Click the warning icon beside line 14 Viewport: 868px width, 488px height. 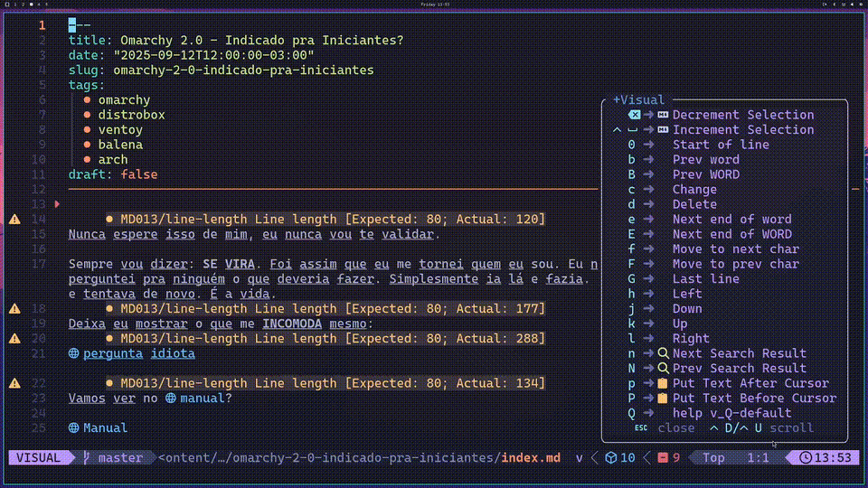(15, 219)
